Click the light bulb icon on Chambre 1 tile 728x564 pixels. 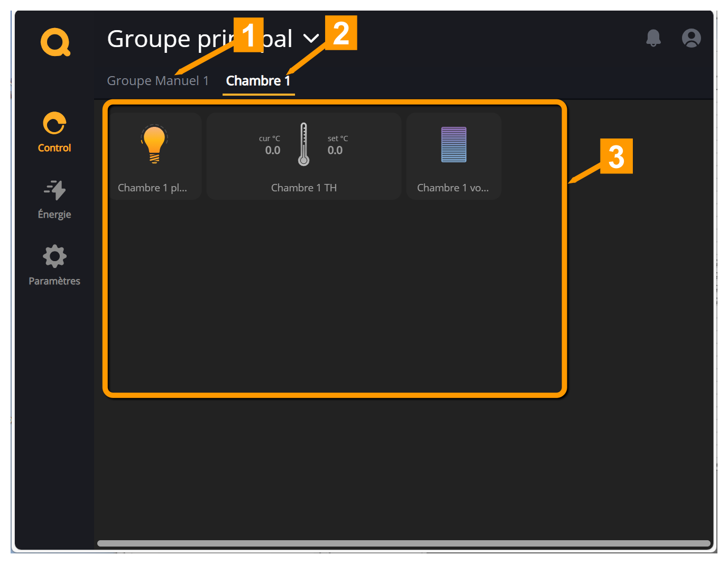click(x=154, y=143)
